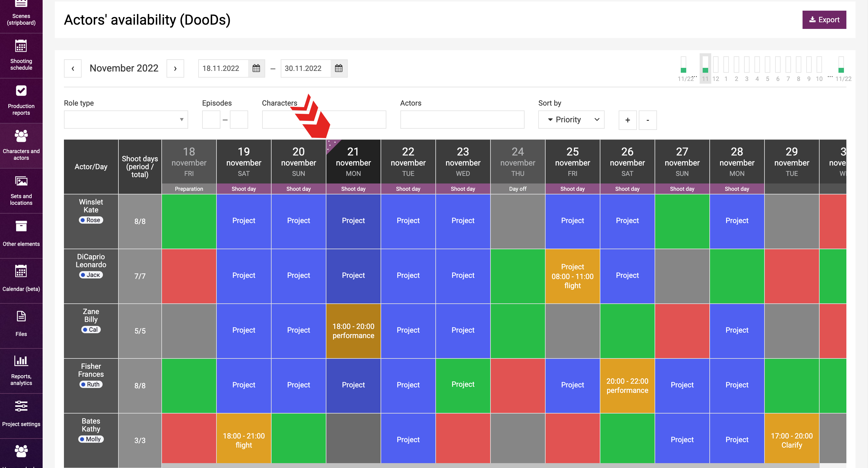Viewport: 868px width, 468px height.
Task: Open Role type dropdown
Action: point(126,120)
